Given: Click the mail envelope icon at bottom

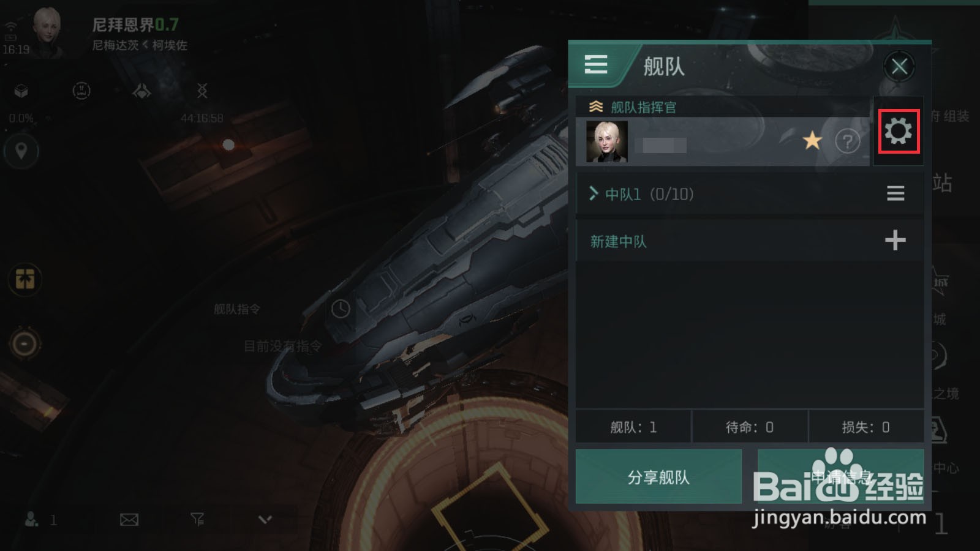Looking at the screenshot, I should [x=129, y=520].
